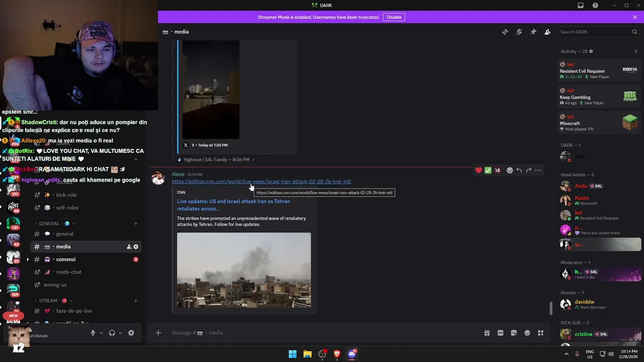Viewport: 644px width, 362px height.
Task: Dismiss the Streamer Mode banner
Action: click(x=635, y=17)
